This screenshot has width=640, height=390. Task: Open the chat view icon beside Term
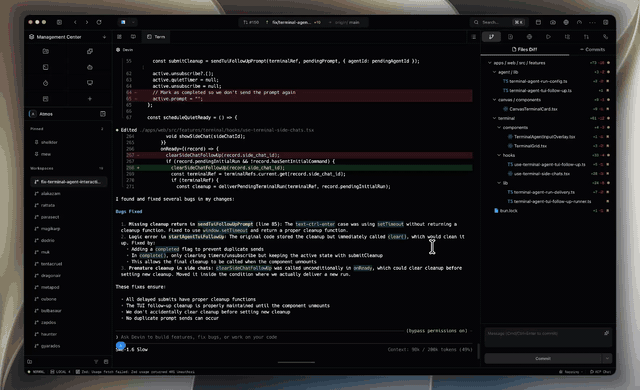point(133,37)
